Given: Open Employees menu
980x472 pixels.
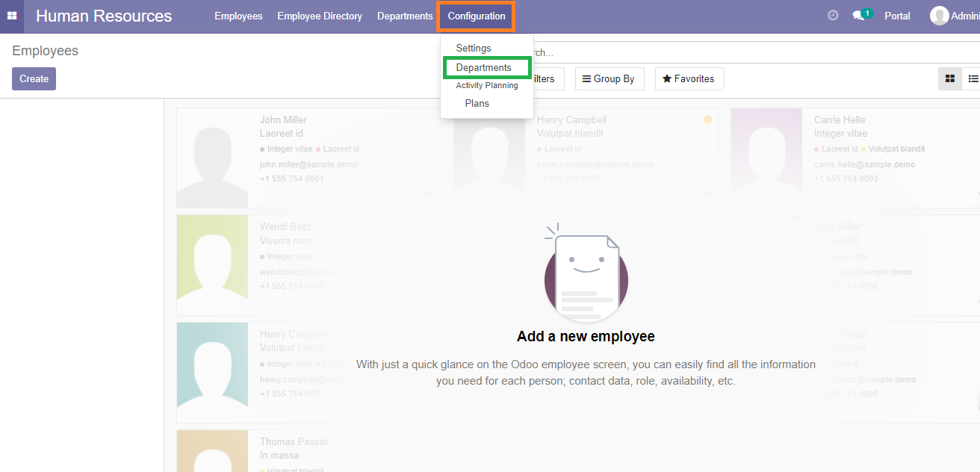Looking at the screenshot, I should coord(238,16).
